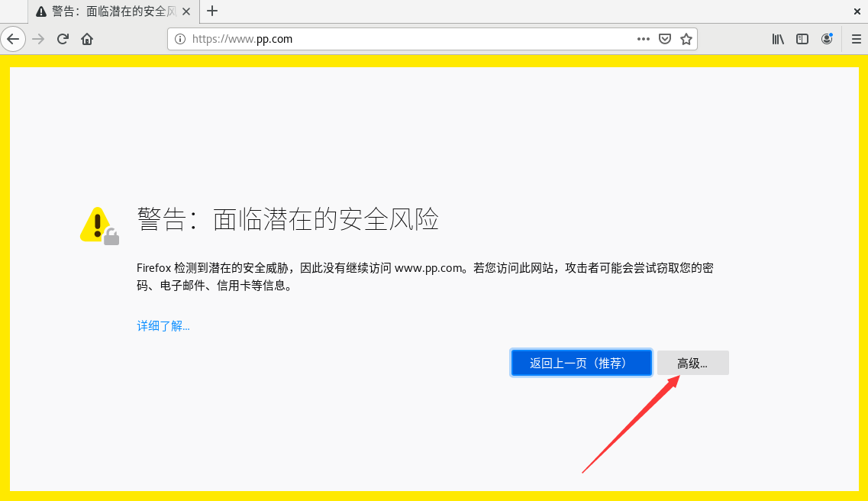The image size is (868, 501).
Task: Select the 警告 warning tab
Action: 99,11
